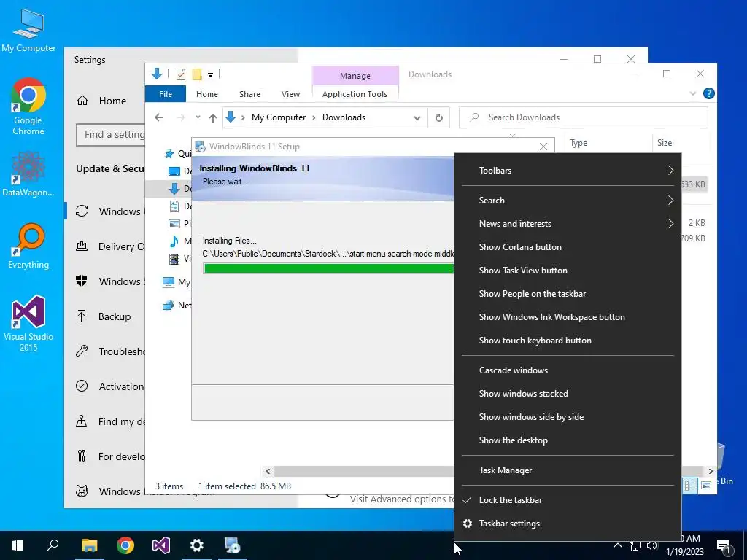This screenshot has height=560, width=747.
Task: Open the Home ribbon tab in Explorer
Action: [x=206, y=94]
